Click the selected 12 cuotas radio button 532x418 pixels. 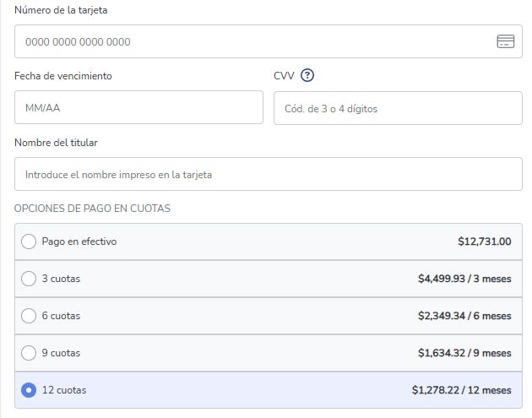[29, 390]
